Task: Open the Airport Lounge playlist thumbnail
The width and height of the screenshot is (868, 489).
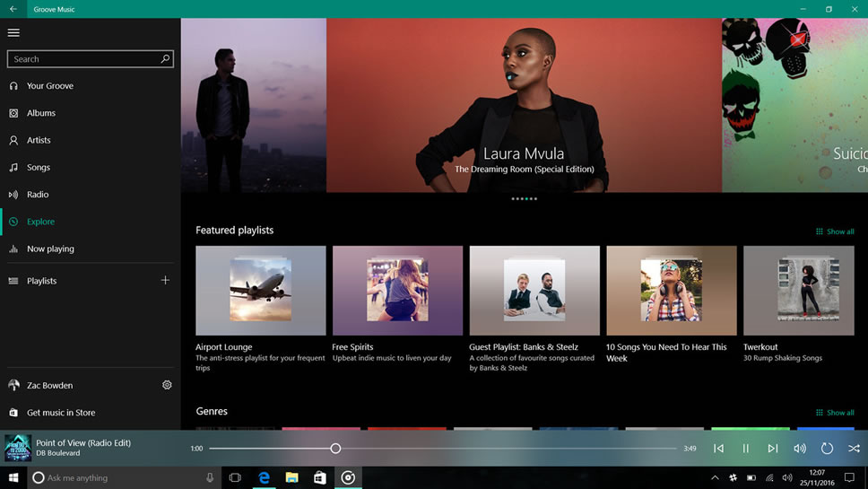Action: pos(260,291)
